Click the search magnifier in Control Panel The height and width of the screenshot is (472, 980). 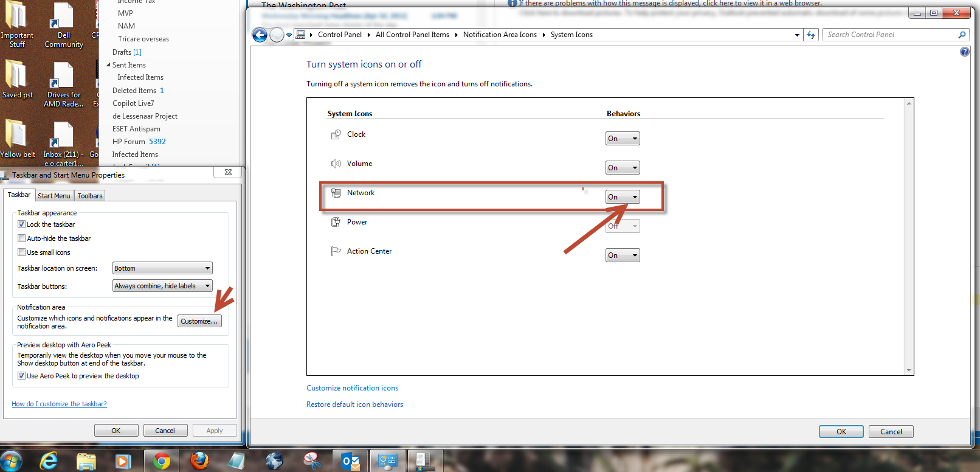coord(962,35)
